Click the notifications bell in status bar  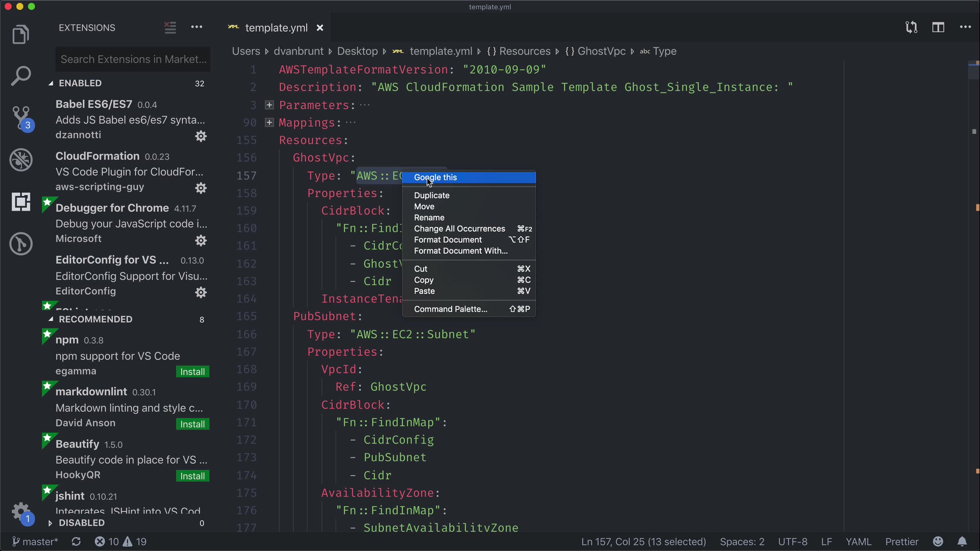click(x=962, y=542)
